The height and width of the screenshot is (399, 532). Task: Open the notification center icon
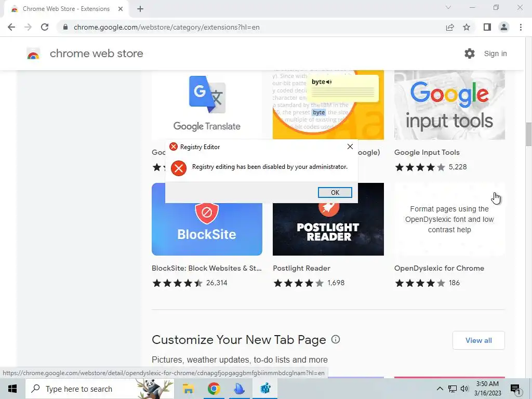coord(516,389)
